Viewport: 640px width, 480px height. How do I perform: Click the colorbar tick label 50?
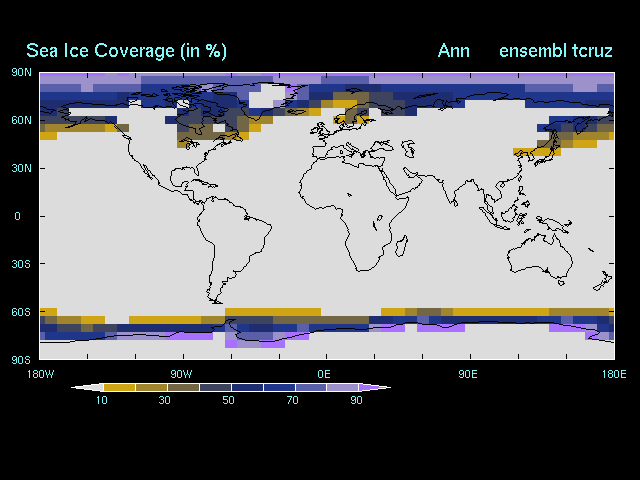pos(229,400)
